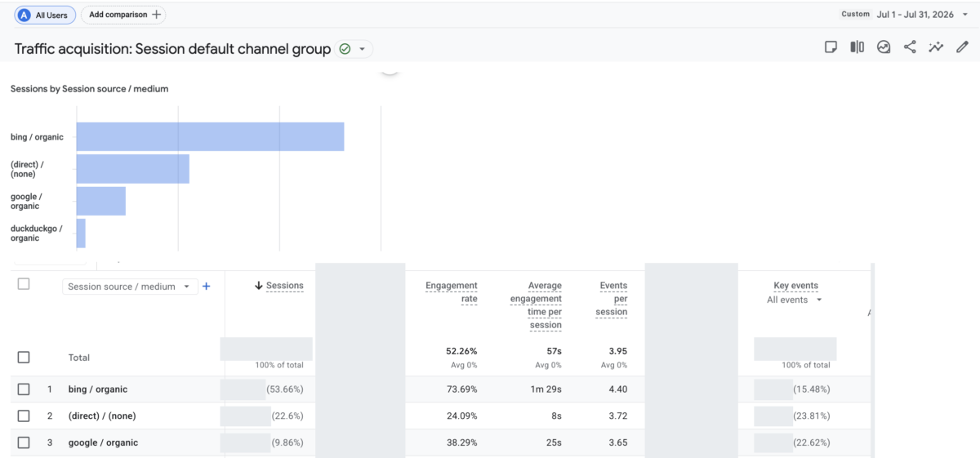Click Add comparison button

click(123, 15)
